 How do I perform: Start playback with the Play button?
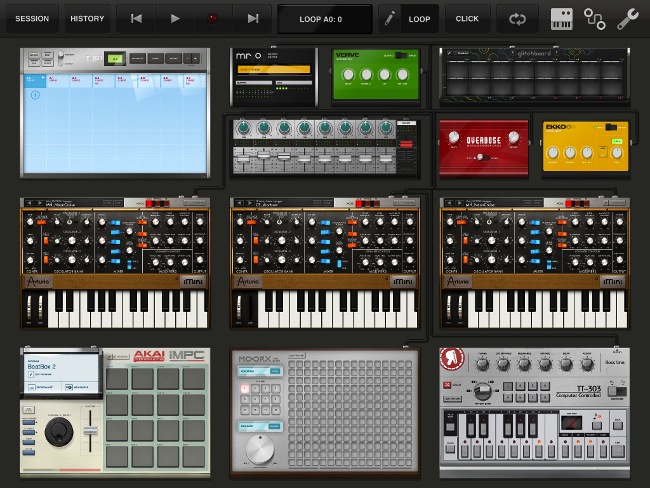pos(175,19)
